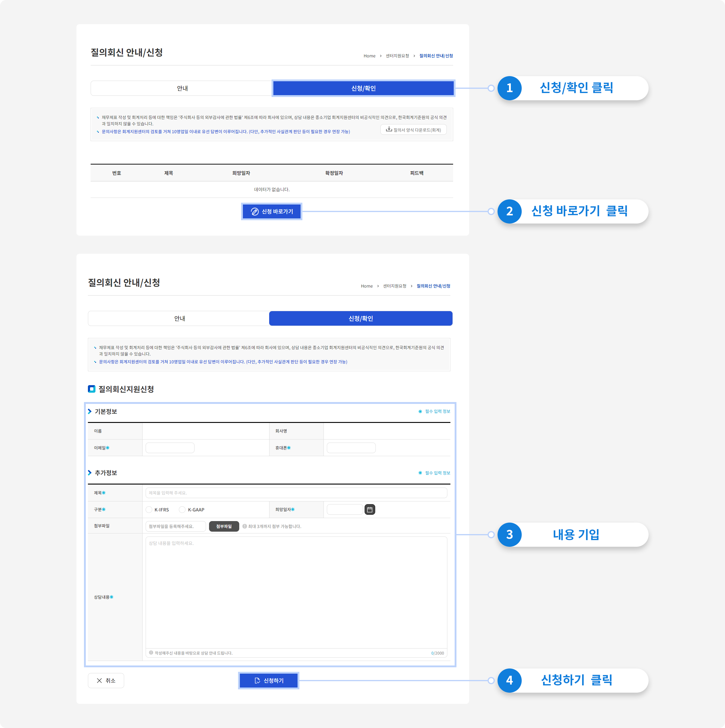Click the 피드백 column header
This screenshot has width=725, height=728.
[416, 173]
